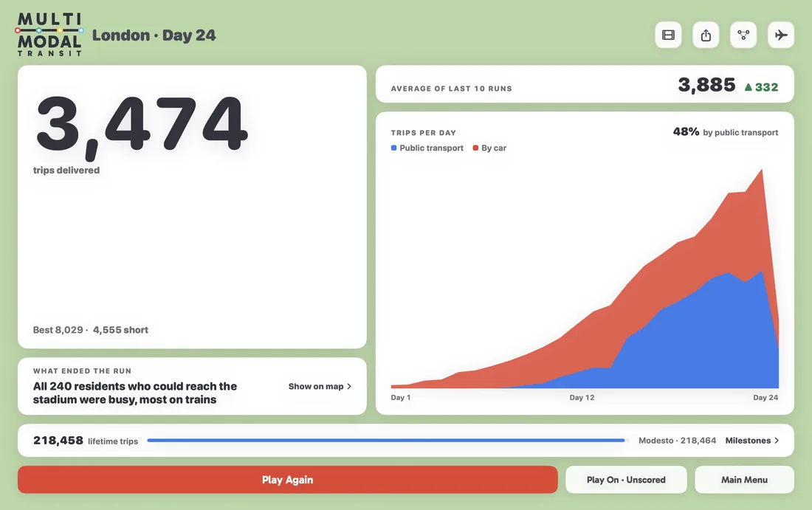Return to the Main Menu
This screenshot has height=510, width=812.
click(744, 480)
